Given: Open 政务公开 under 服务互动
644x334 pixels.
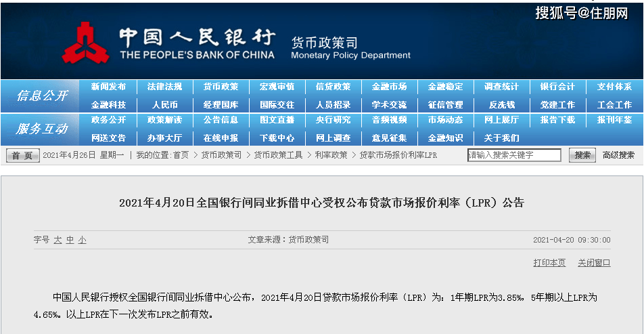Looking at the screenshot, I should click(108, 120).
